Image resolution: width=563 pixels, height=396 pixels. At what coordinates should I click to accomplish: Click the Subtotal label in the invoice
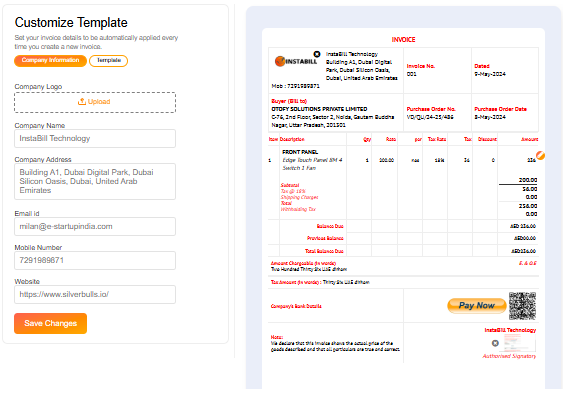pyautogui.click(x=290, y=185)
